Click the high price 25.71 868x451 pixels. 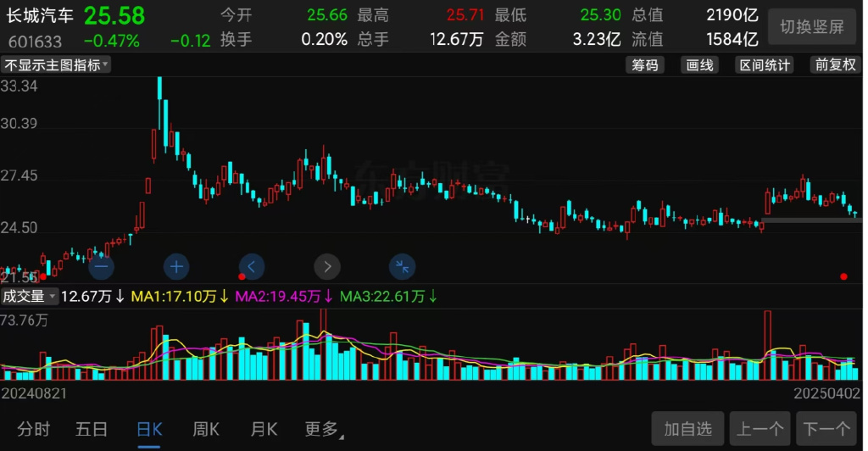(465, 15)
